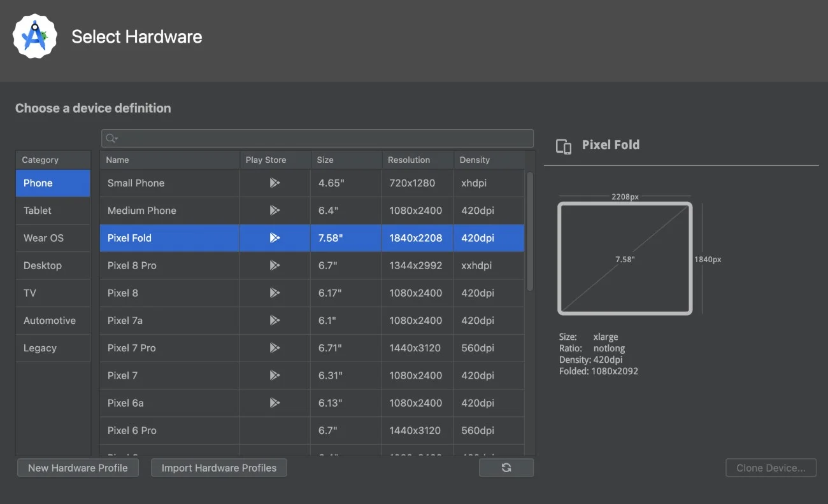This screenshot has height=504, width=828.
Task: Click the 6.1" size cell
Action: (346, 320)
